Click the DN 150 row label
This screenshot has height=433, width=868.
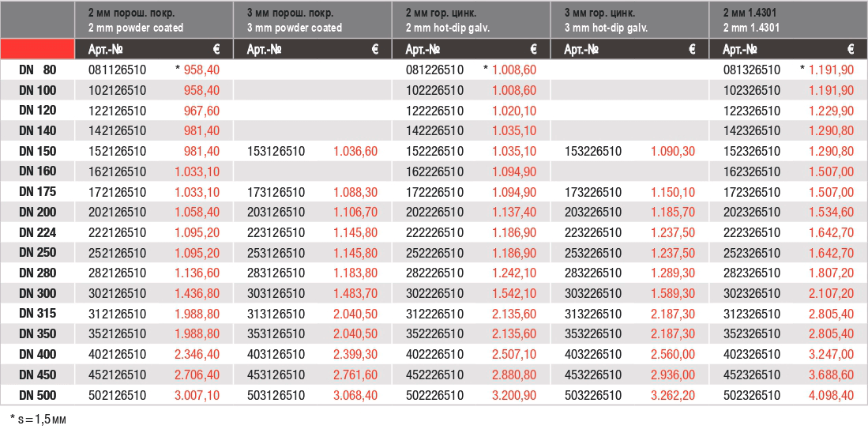tap(38, 151)
